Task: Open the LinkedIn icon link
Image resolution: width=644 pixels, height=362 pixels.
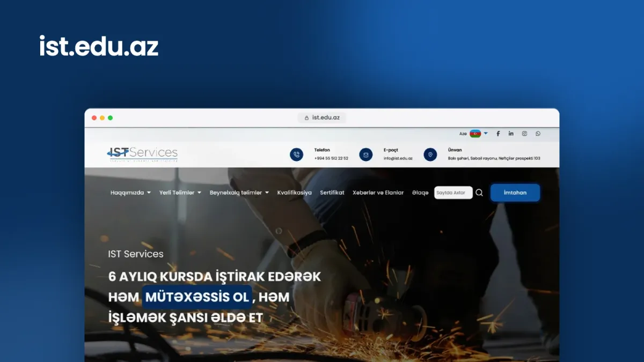Action: point(511,134)
